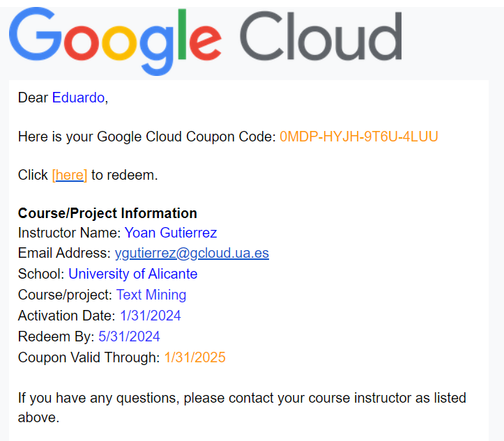Screen dimensions: 504x441
Task: Click the Redeem By date 5/31/2024
Action: 129,336
